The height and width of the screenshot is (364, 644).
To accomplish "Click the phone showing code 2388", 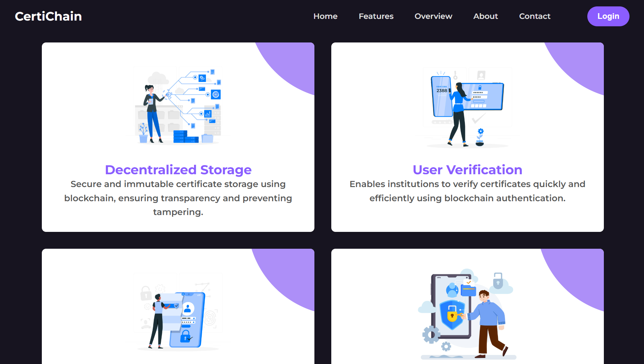I will tap(442, 96).
